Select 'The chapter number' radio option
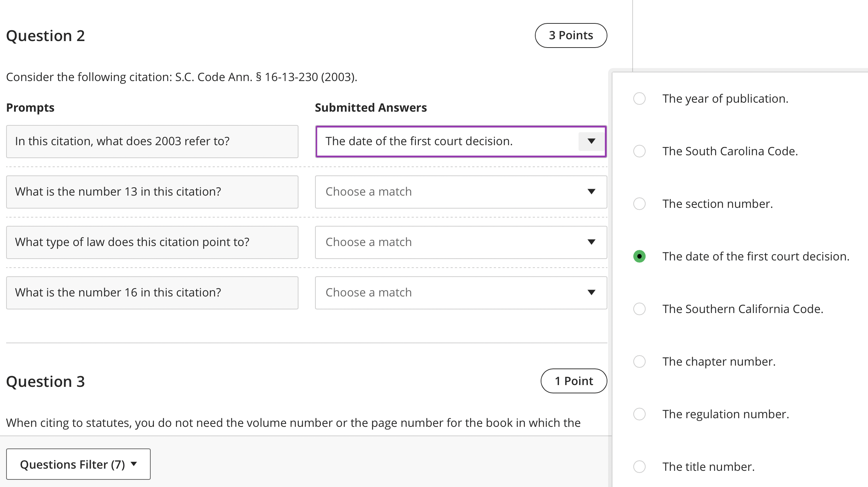 [x=639, y=362]
